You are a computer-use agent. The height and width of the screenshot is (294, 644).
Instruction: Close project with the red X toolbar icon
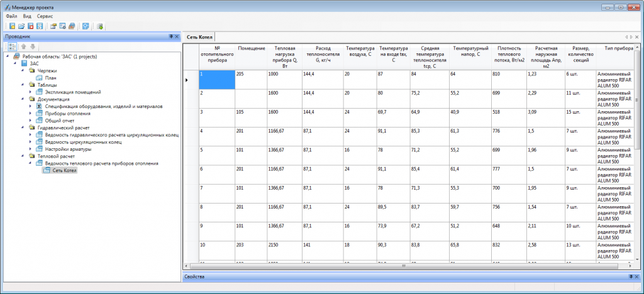coord(30,26)
